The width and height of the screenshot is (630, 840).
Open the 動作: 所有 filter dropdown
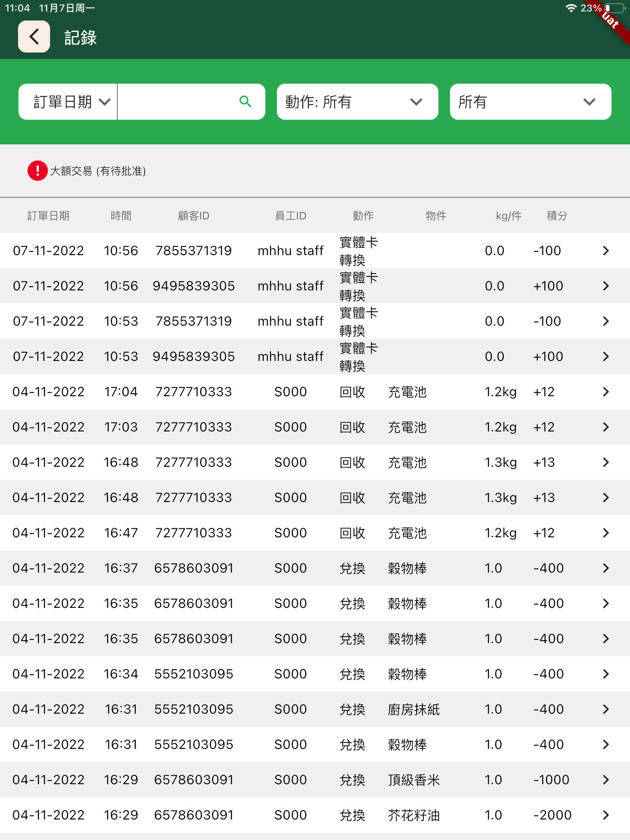[357, 102]
